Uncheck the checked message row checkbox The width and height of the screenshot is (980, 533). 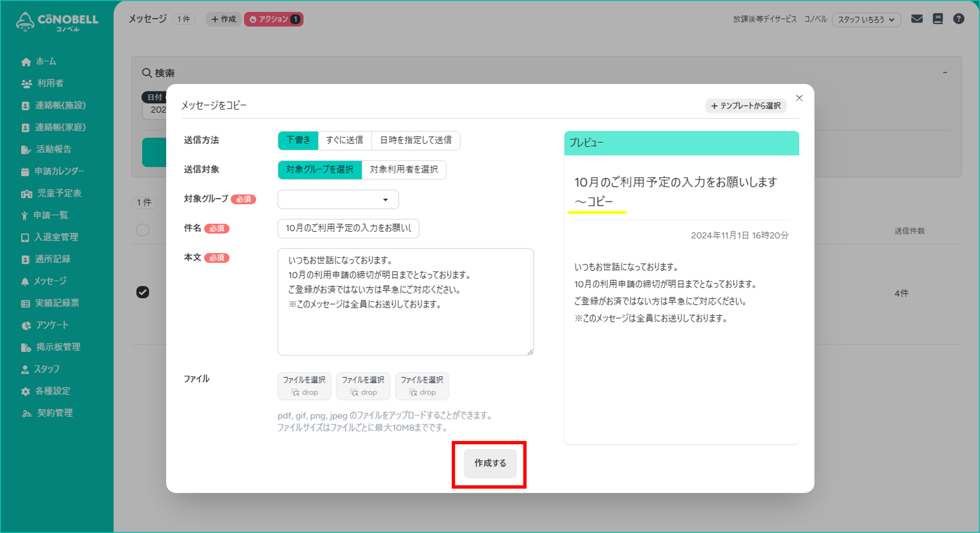tap(143, 292)
